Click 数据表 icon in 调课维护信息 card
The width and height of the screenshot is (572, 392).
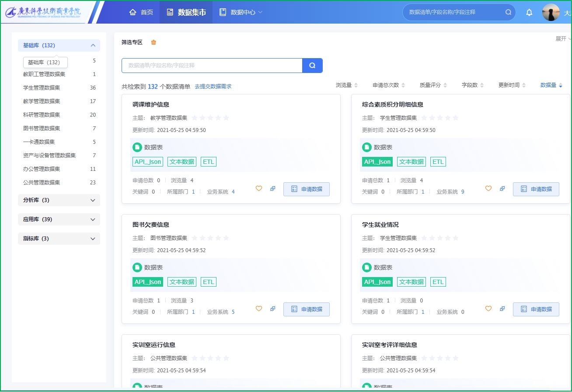coord(137,147)
